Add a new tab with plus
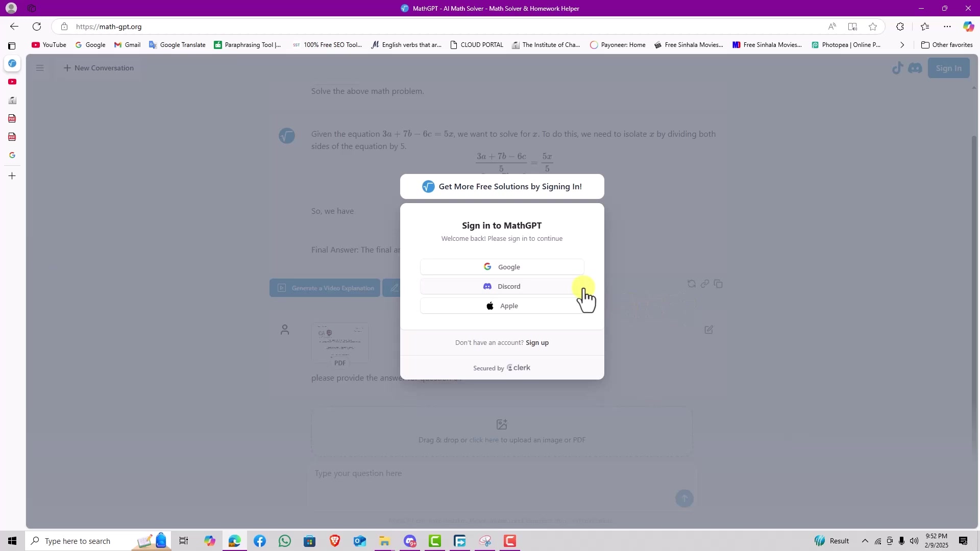This screenshot has width=980, height=551. (12, 176)
